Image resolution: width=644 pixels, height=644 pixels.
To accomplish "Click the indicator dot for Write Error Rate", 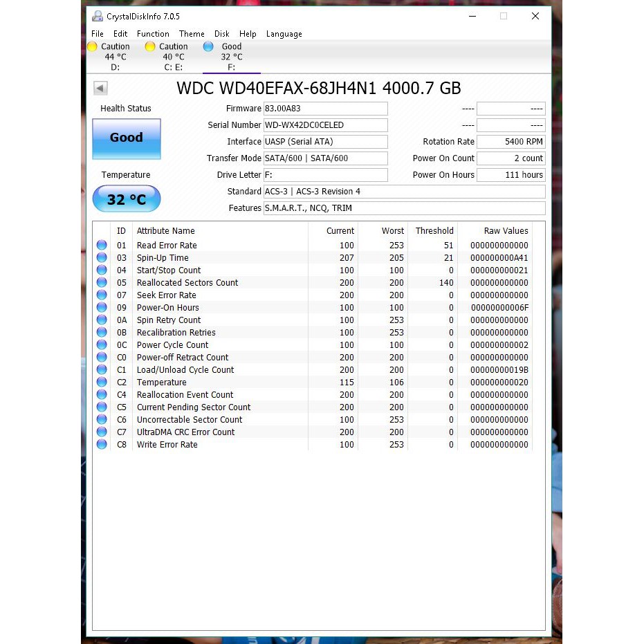I will pos(102,444).
